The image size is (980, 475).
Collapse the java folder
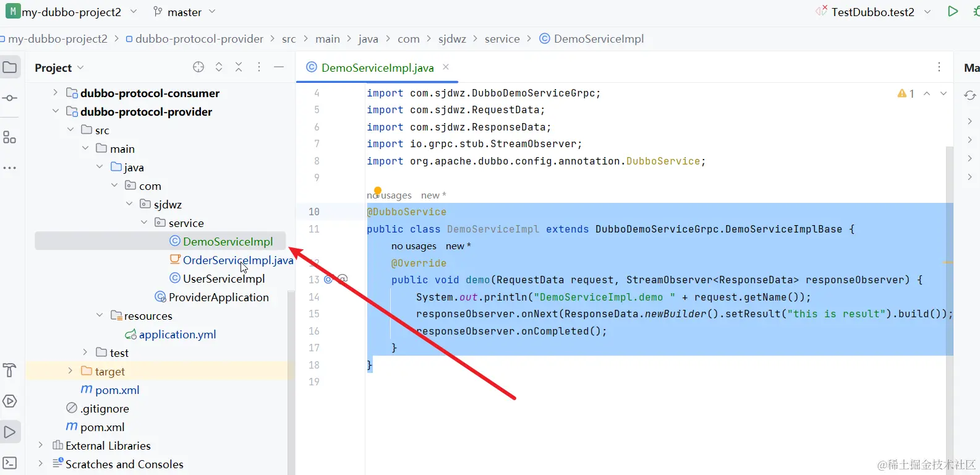(x=100, y=167)
